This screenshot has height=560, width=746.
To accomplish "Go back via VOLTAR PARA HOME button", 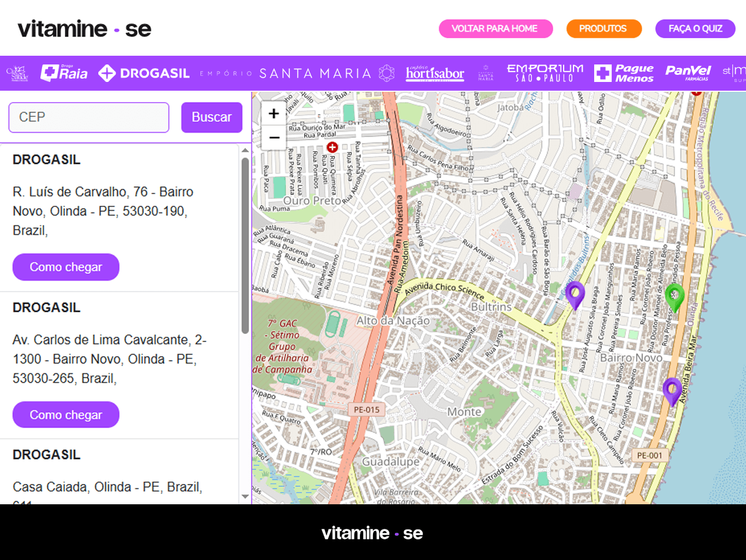I will 495,28.
